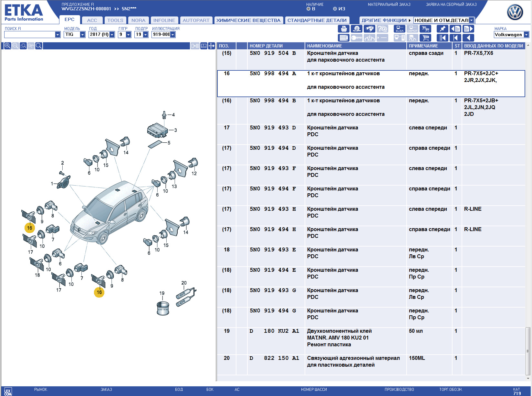Zoom in on the illustration

click(x=8, y=46)
